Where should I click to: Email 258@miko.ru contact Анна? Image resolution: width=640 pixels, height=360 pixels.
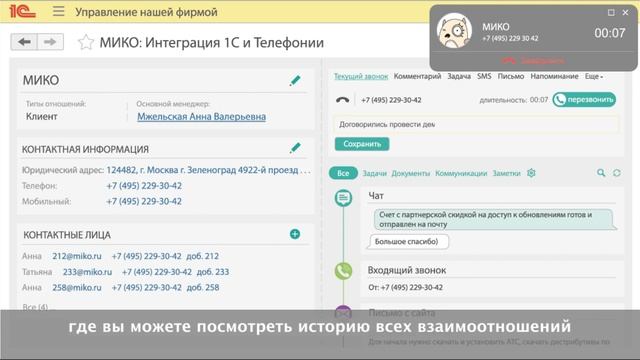(x=77, y=287)
